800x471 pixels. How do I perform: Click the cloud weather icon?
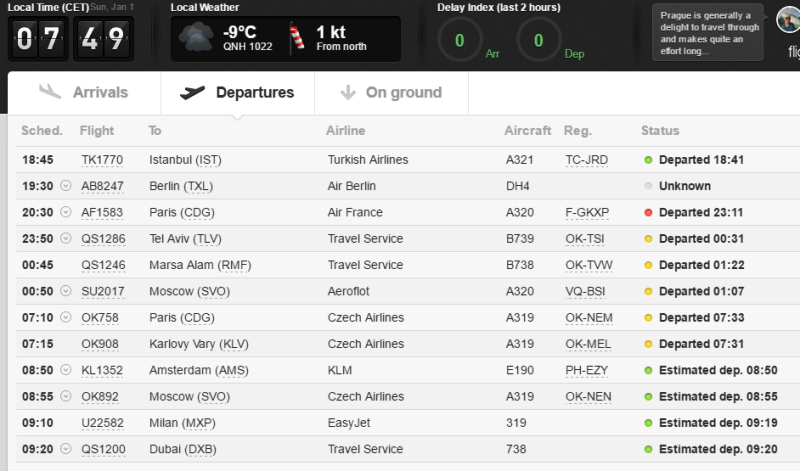[x=196, y=38]
